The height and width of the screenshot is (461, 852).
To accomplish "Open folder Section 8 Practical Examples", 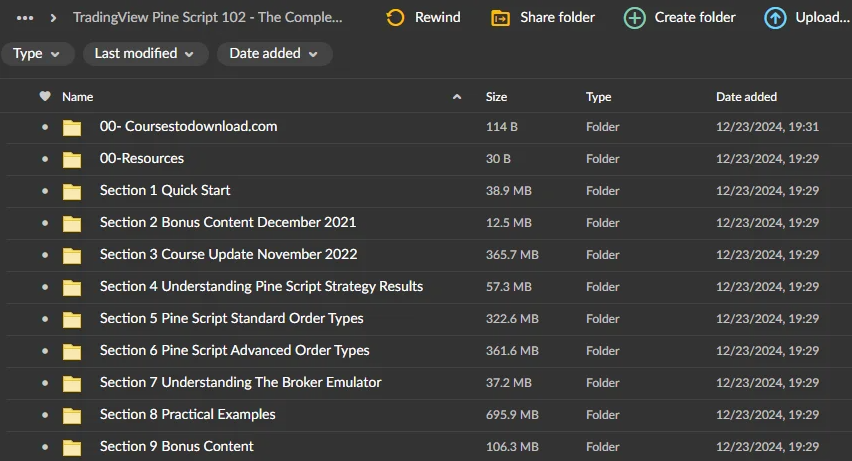I will tap(187, 415).
